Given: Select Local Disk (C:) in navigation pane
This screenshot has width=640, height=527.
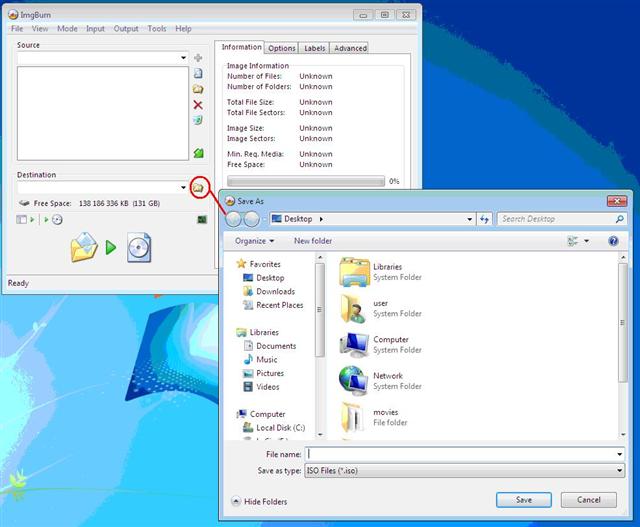Looking at the screenshot, I should [x=273, y=427].
